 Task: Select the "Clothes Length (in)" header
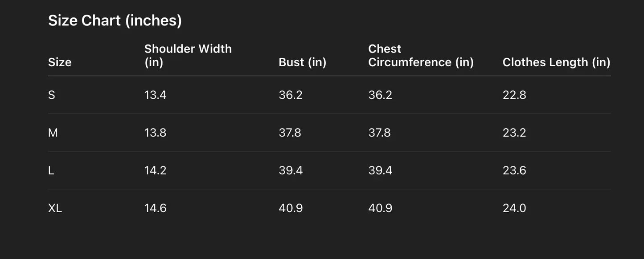click(x=556, y=62)
